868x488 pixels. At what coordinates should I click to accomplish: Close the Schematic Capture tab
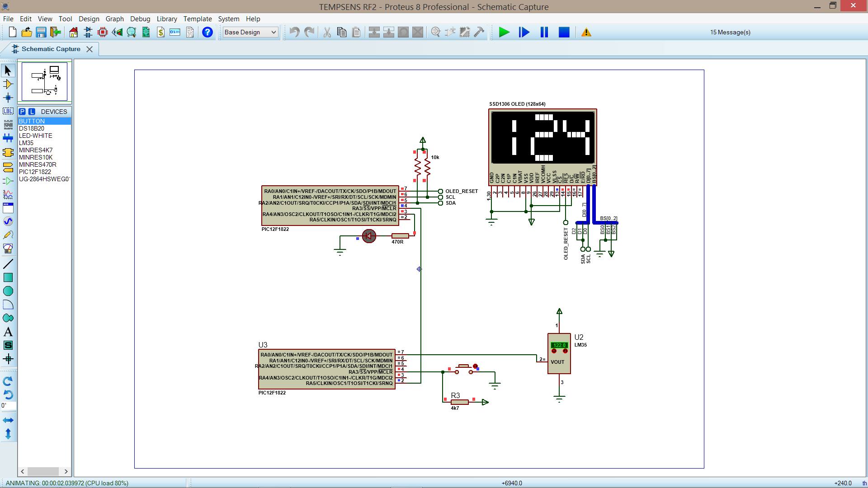click(90, 49)
